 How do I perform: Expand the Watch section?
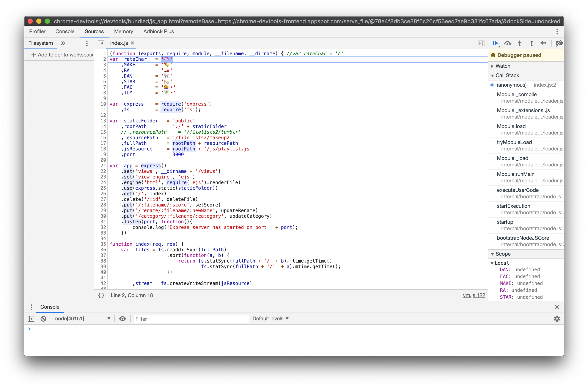(503, 66)
